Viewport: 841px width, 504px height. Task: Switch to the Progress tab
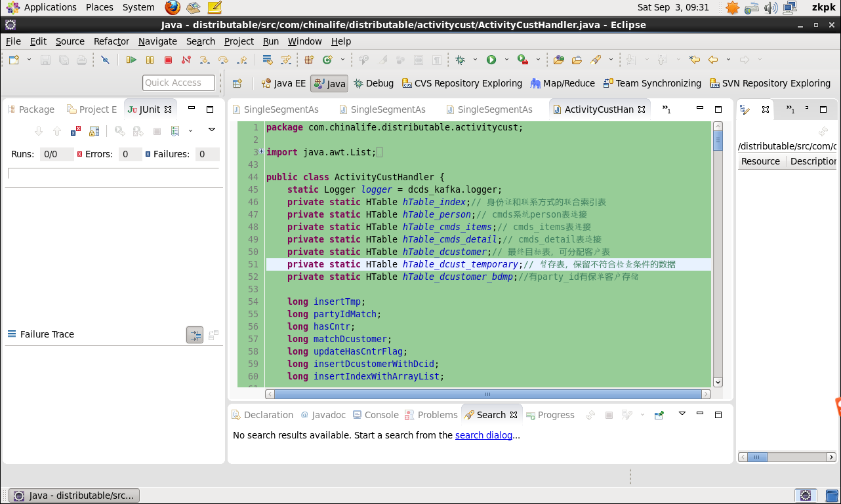pos(550,415)
